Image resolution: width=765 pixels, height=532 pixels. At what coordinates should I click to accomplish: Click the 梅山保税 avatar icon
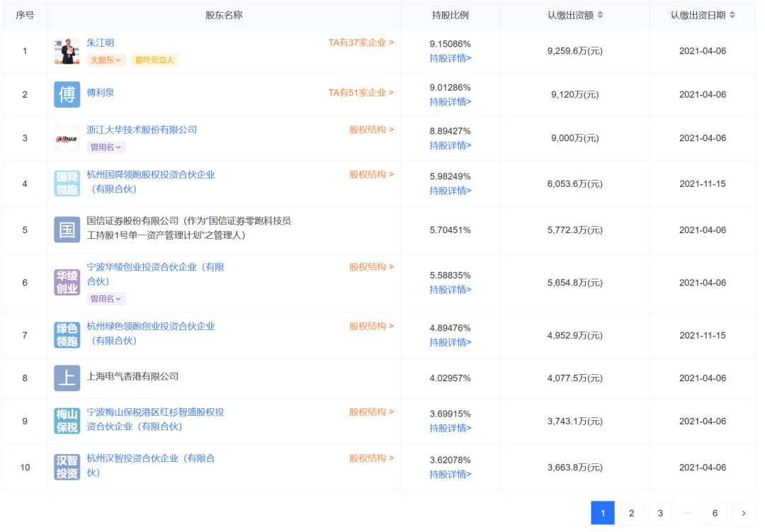[67, 422]
